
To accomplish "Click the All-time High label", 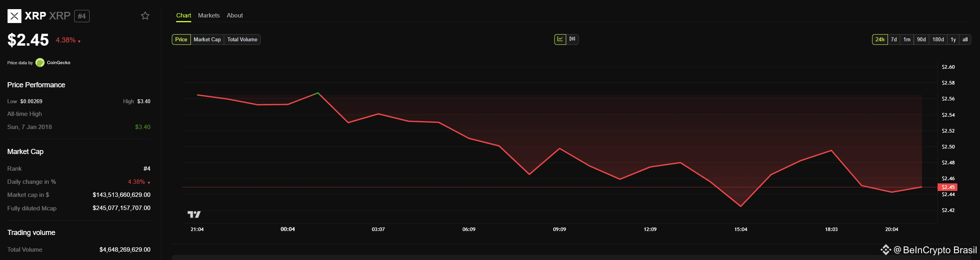I will tap(25, 114).
